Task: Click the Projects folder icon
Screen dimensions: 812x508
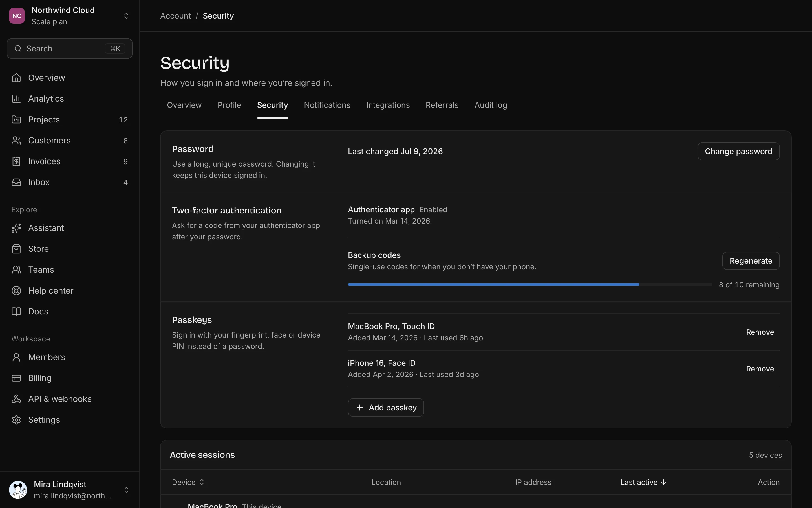Action: pos(16,119)
